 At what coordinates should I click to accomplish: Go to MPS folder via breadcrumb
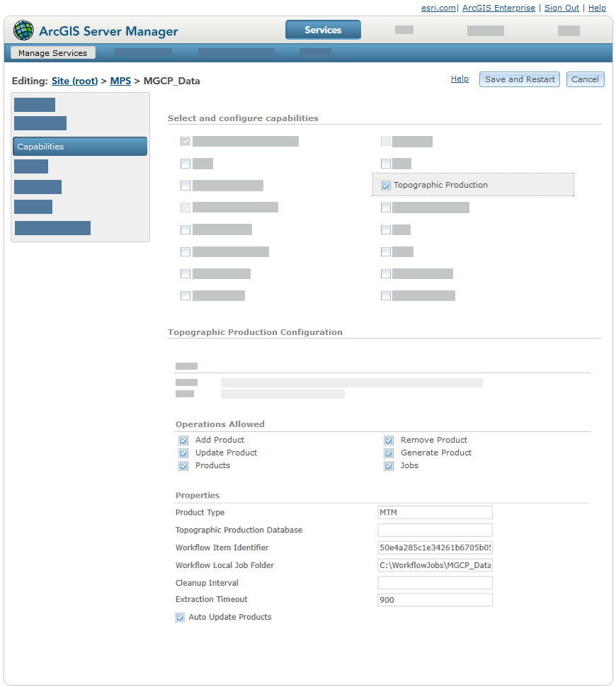coord(120,81)
